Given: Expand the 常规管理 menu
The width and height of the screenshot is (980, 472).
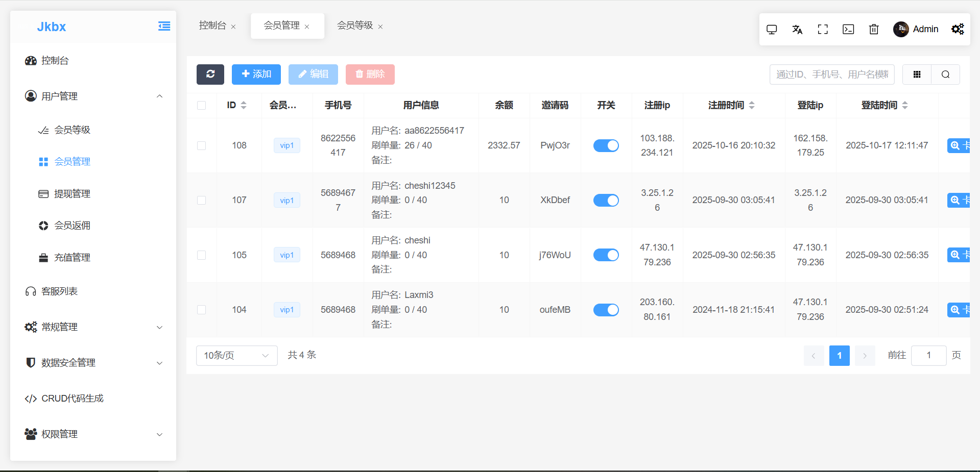Looking at the screenshot, I should point(93,327).
